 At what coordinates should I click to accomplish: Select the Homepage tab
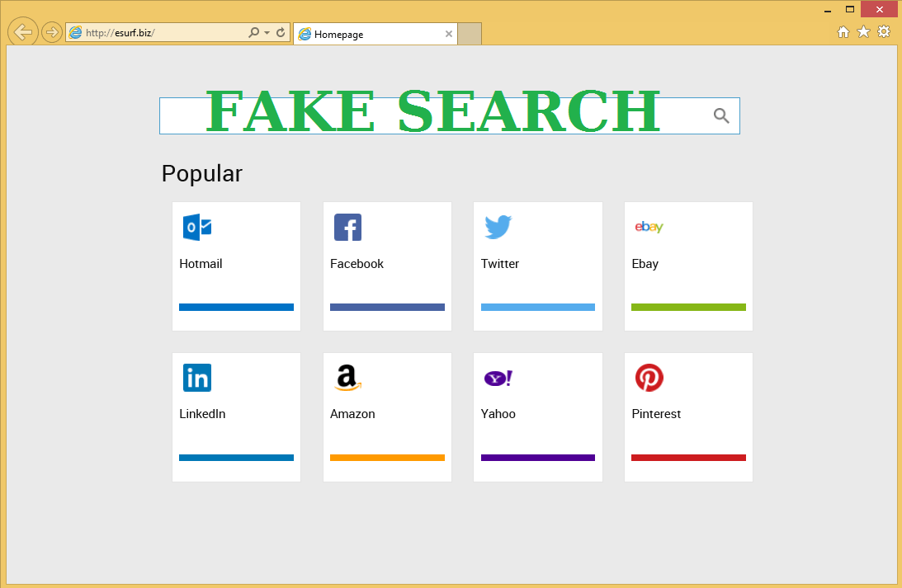[375, 34]
